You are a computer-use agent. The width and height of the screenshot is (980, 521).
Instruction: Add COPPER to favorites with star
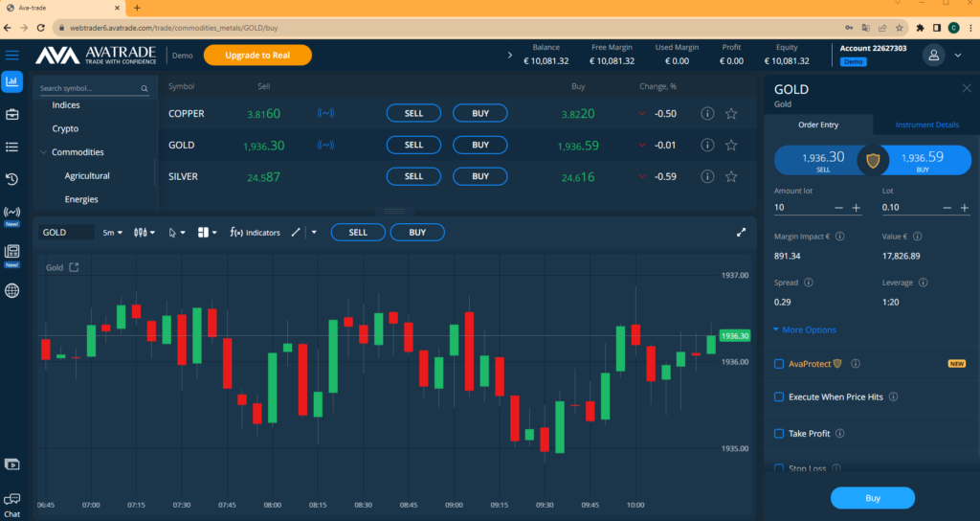[731, 113]
